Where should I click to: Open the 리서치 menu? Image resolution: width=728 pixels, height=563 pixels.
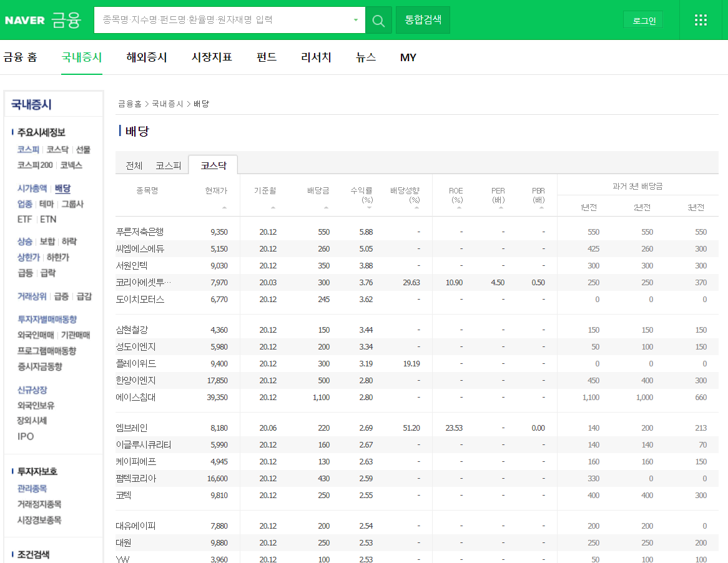pyautogui.click(x=316, y=57)
